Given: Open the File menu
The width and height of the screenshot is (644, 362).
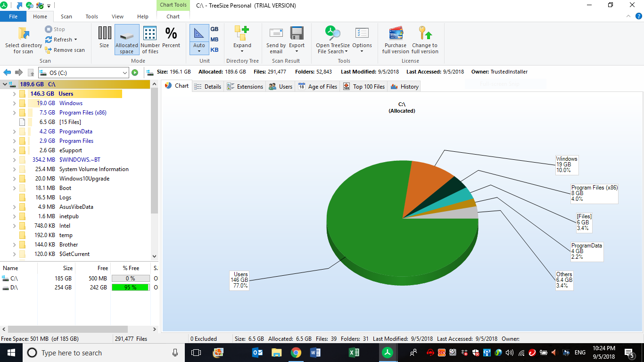Looking at the screenshot, I should point(13,16).
